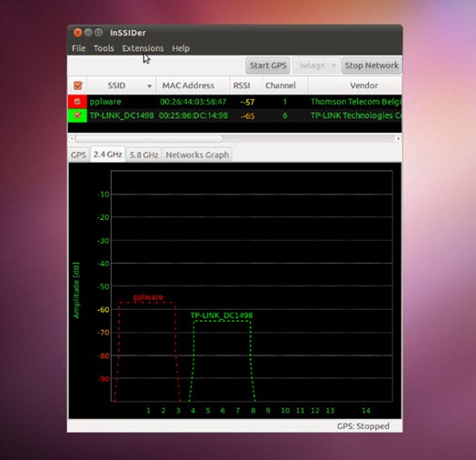Uncheck the pplware network checkbox

[x=77, y=102]
